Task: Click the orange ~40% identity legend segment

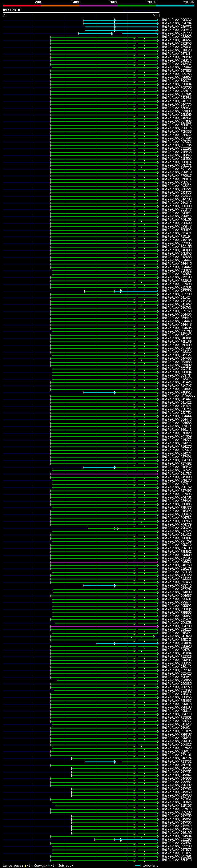Action: point(60,6)
